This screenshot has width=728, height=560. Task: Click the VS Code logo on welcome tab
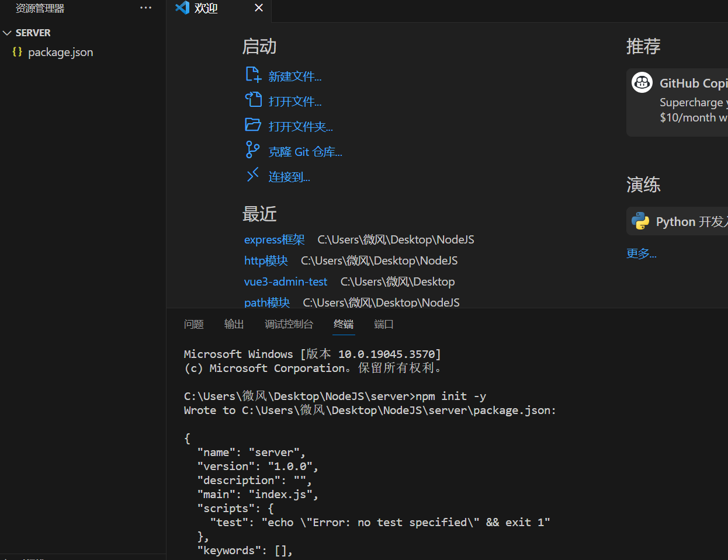[182, 8]
